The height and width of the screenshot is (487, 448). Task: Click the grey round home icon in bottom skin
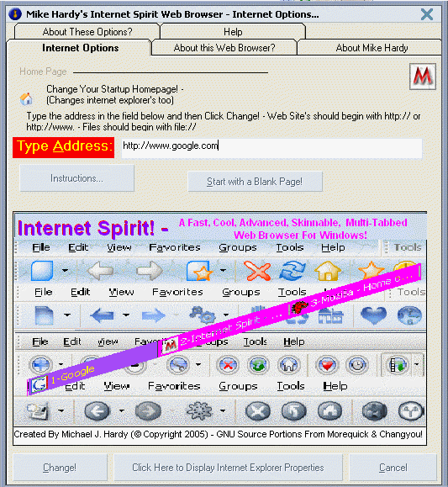point(329,410)
